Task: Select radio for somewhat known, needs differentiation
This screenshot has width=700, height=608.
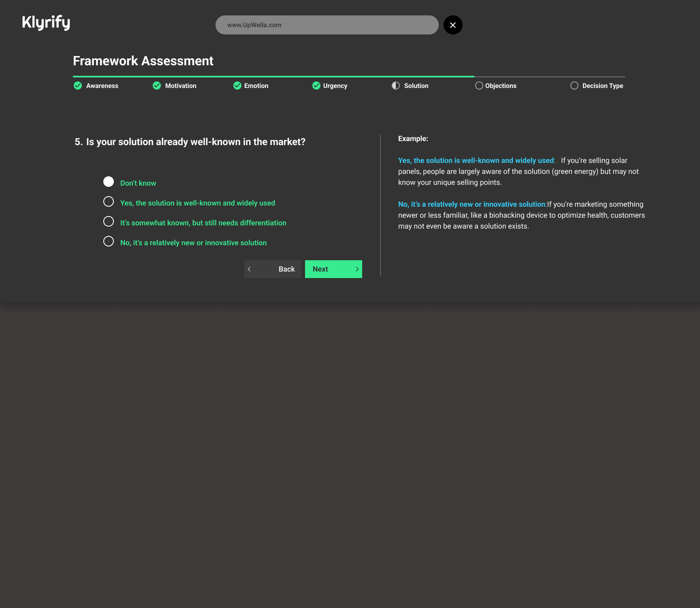Action: pyautogui.click(x=109, y=221)
